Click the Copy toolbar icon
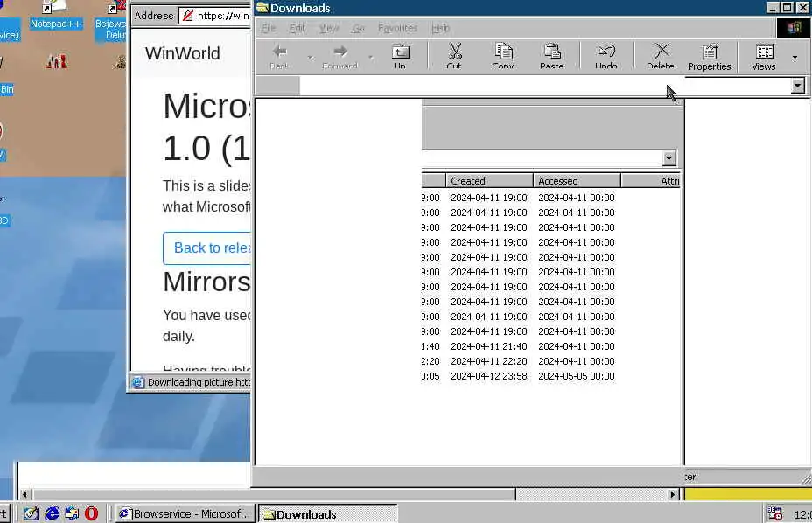The height and width of the screenshot is (523, 812). [503, 55]
